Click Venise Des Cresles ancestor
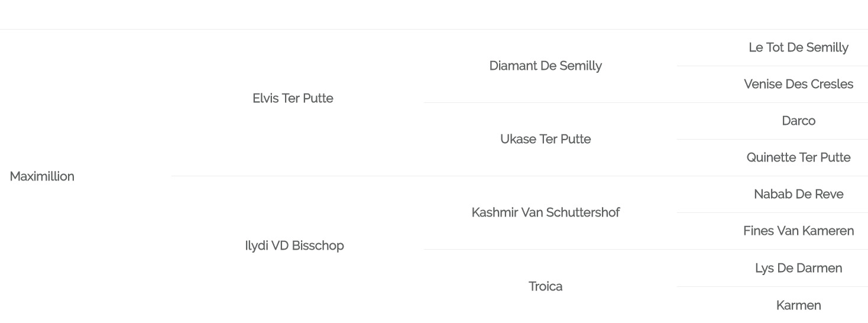The height and width of the screenshot is (323, 868). [x=798, y=84]
